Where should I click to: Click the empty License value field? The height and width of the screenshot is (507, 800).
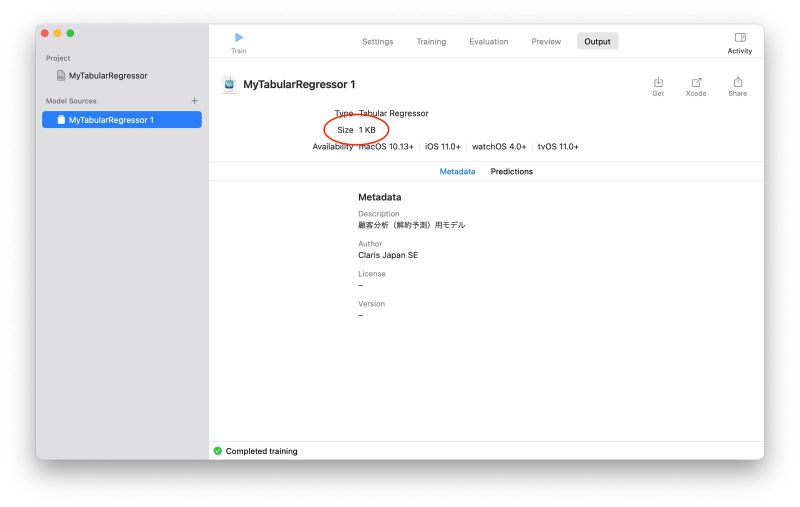point(361,285)
